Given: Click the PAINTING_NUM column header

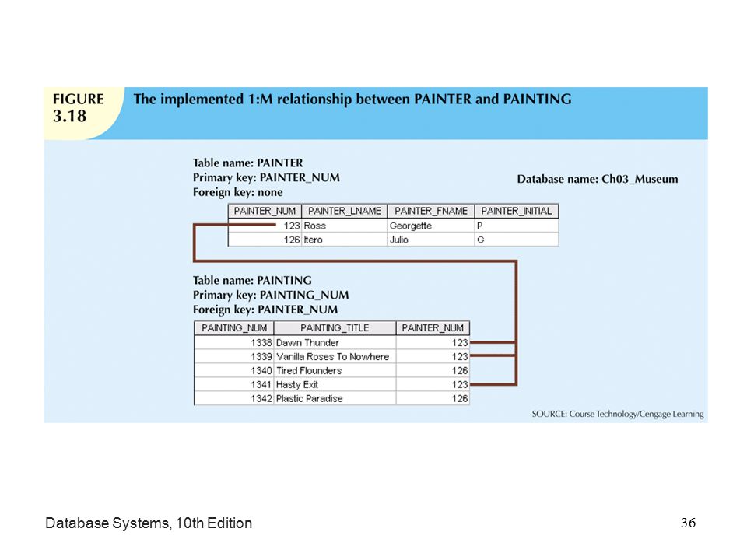Looking at the screenshot, I should (x=234, y=328).
